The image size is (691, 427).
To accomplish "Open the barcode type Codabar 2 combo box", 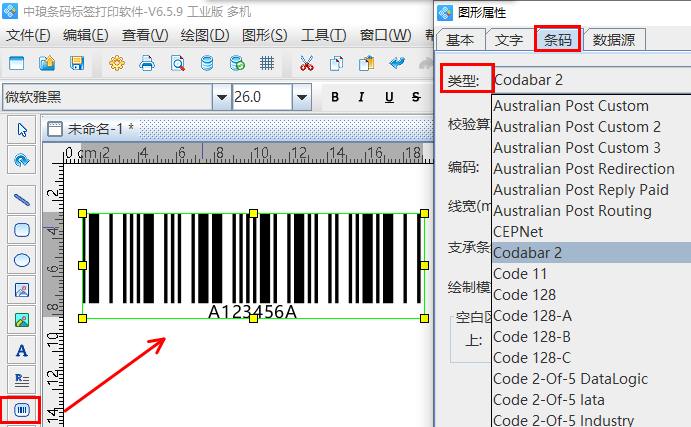I will [591, 80].
